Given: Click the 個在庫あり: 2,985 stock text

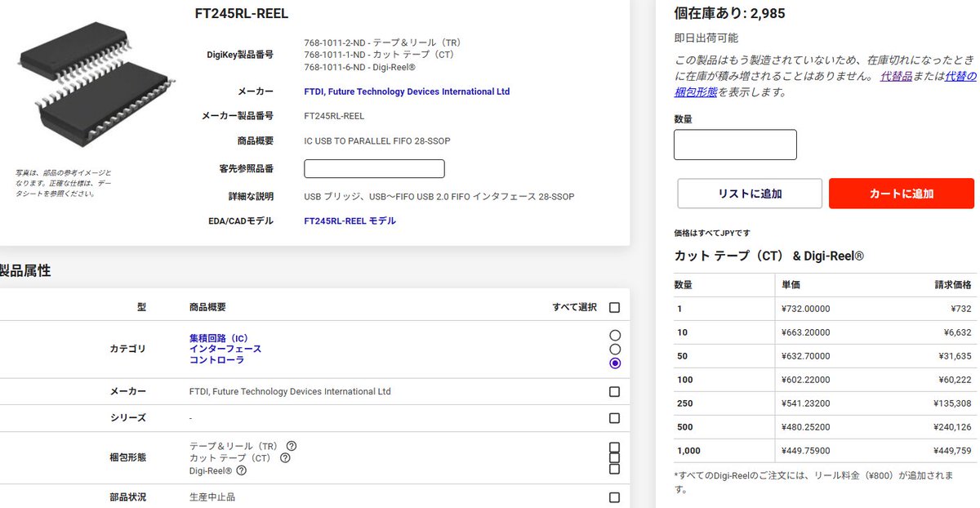Looking at the screenshot, I should (730, 14).
